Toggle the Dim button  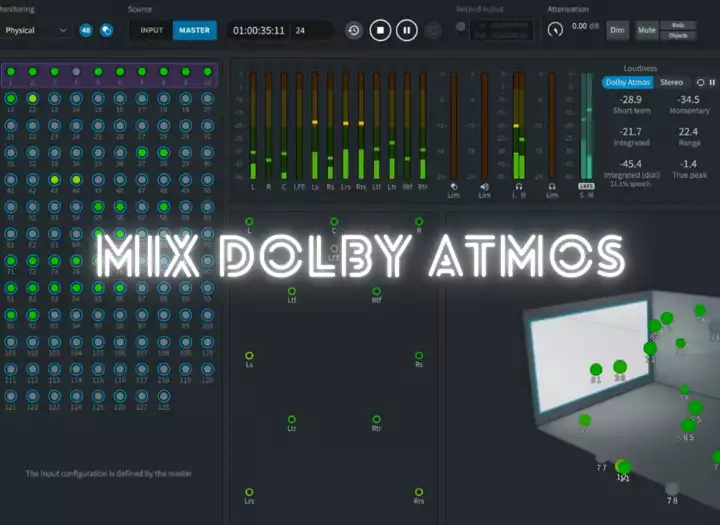[617, 30]
